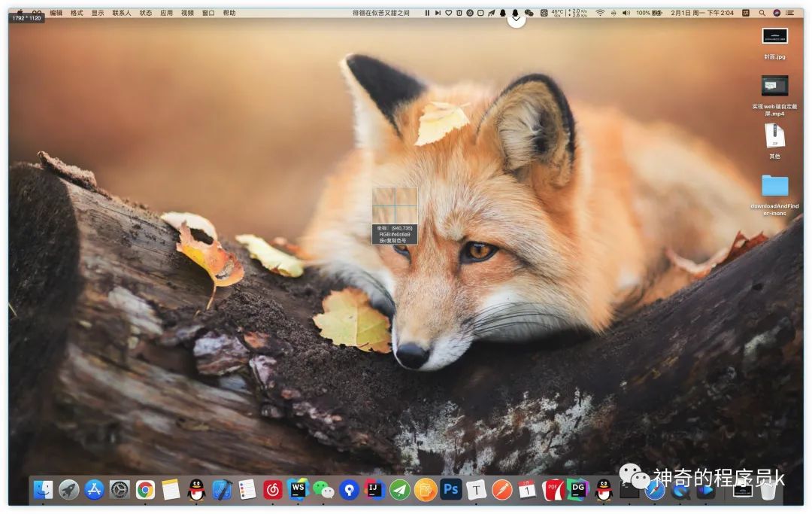
Task: Activate Siri from the menu bar
Action: (777, 13)
